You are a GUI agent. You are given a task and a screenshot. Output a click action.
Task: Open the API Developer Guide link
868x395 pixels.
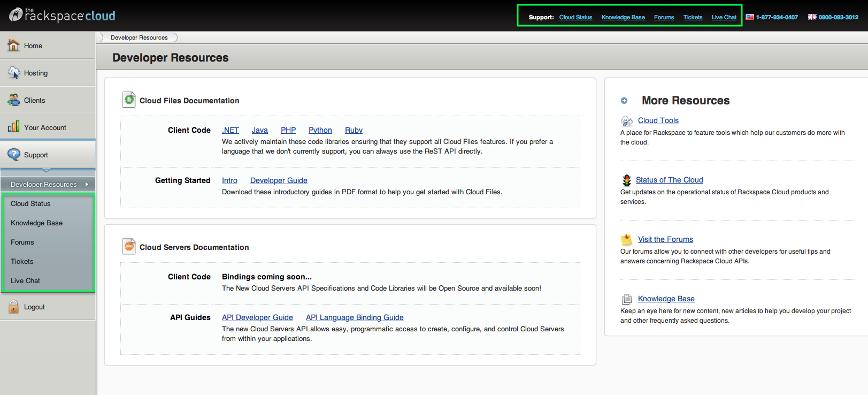pos(257,317)
